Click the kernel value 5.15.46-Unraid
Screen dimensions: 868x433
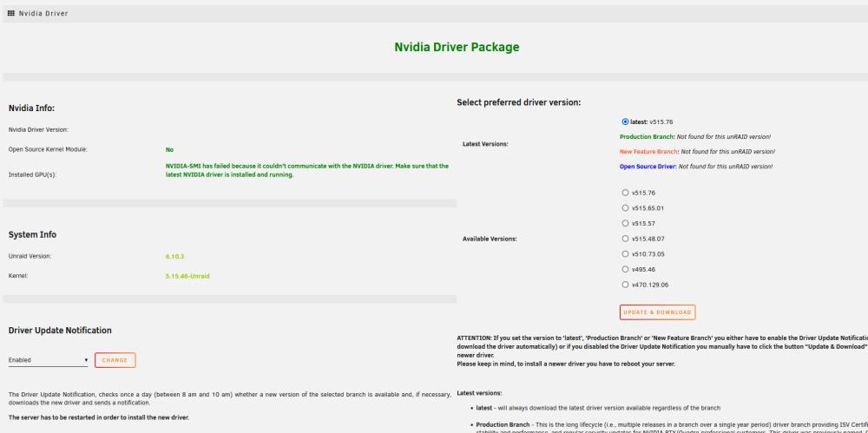coord(187,276)
